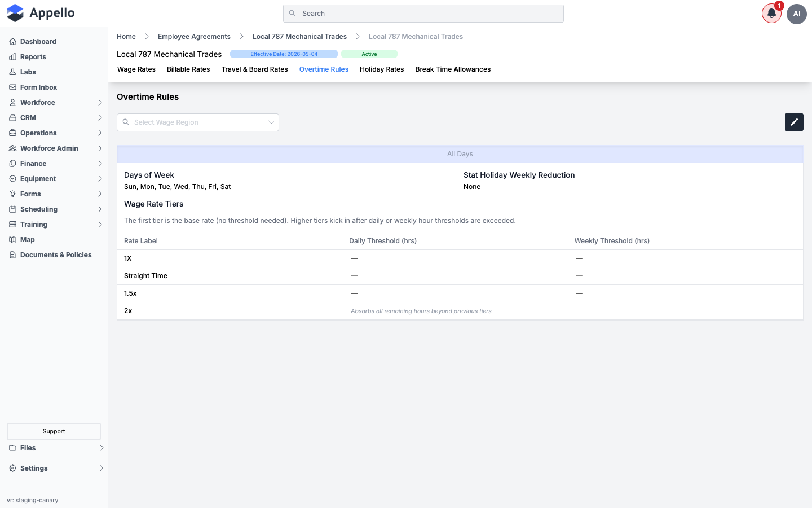Image resolution: width=812 pixels, height=518 pixels.
Task: Expand the Files section chevron
Action: [x=101, y=448]
